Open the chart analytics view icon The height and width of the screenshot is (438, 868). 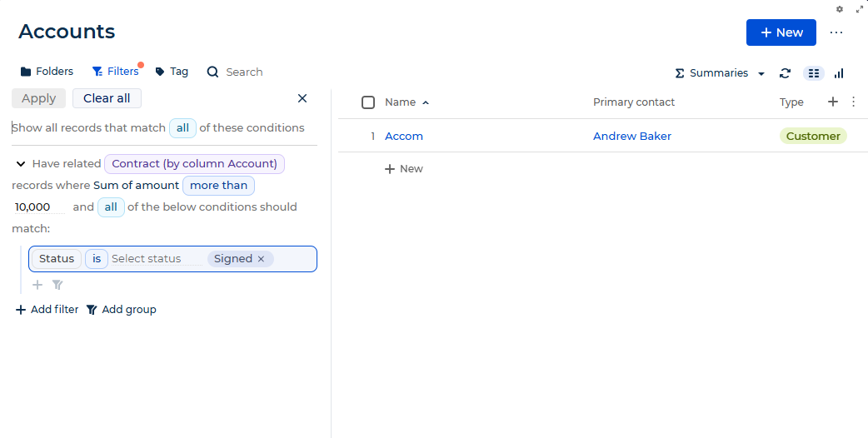(x=839, y=73)
